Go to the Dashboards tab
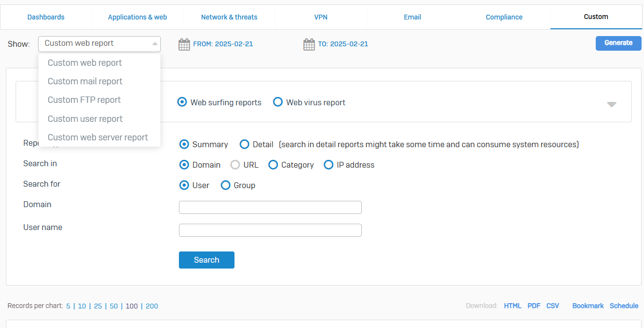 click(46, 17)
